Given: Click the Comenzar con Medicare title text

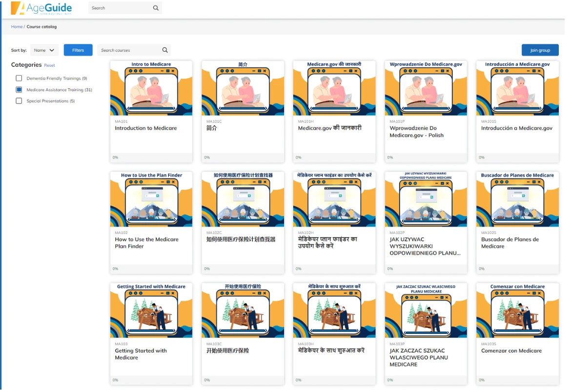Looking at the screenshot, I should [511, 351].
